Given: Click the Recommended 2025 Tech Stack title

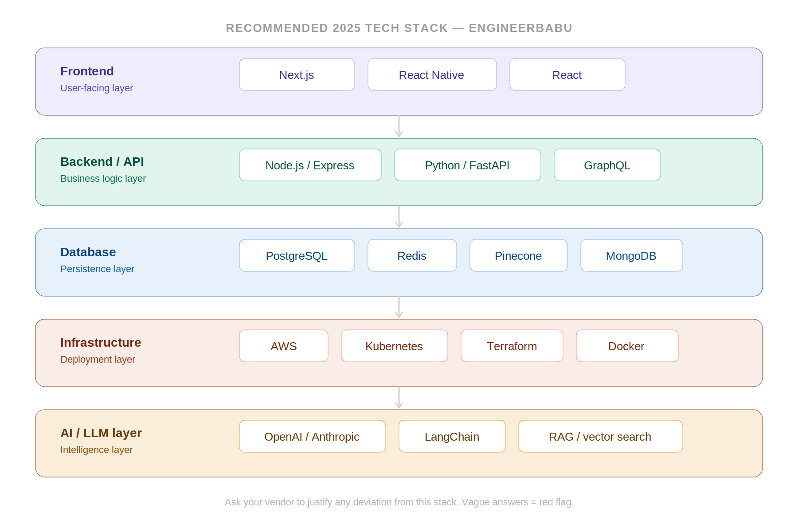Looking at the screenshot, I should pyautogui.click(x=399, y=28).
